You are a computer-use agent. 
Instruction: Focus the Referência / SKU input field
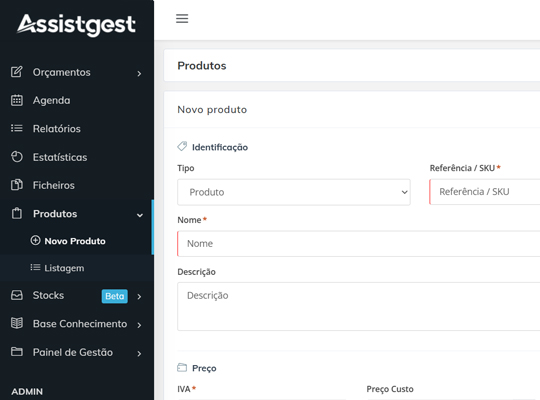coord(485,192)
